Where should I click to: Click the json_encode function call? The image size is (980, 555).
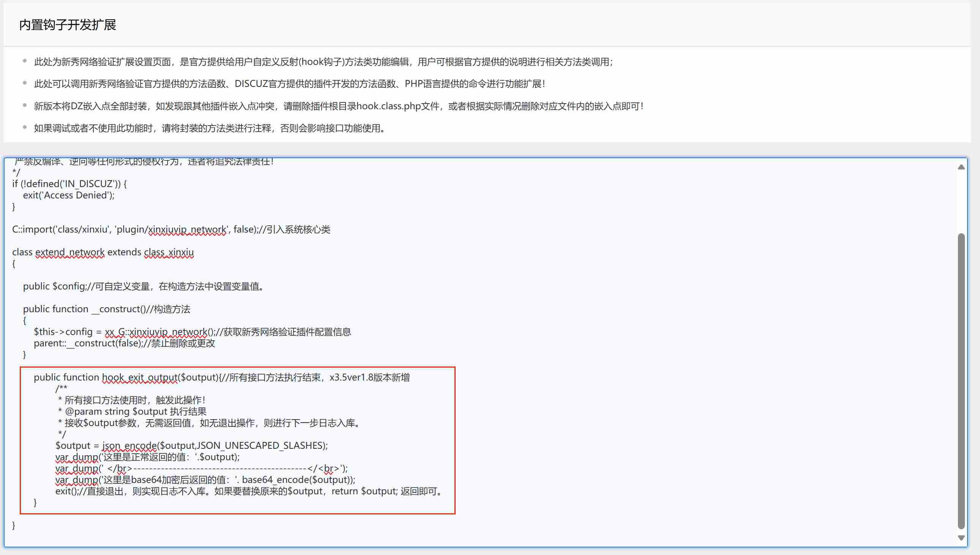[x=129, y=446]
